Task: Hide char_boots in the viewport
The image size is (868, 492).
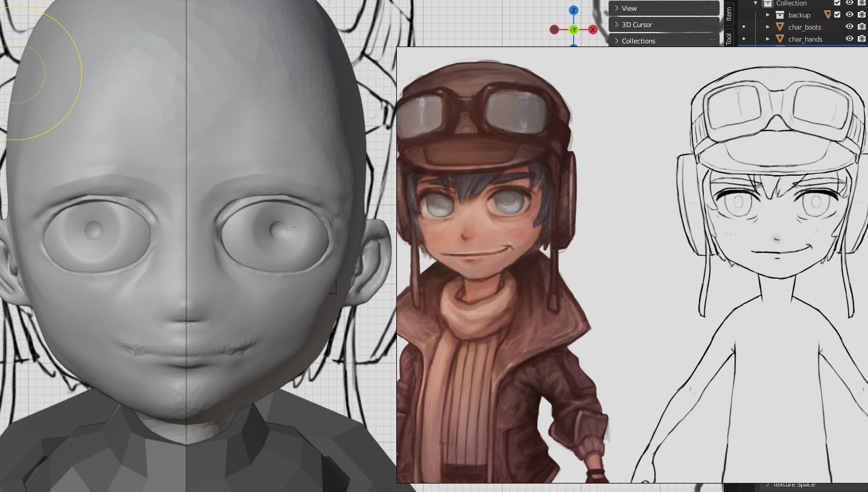Action: coord(850,27)
